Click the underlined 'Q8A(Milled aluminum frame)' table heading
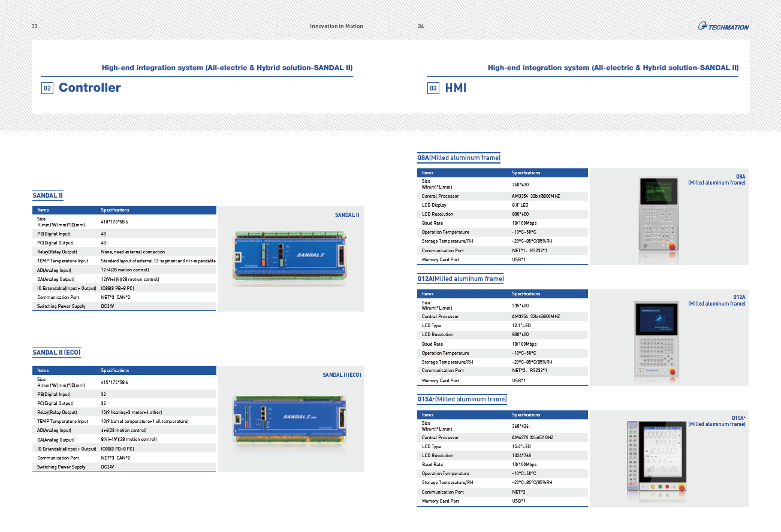The width and height of the screenshot is (781, 532). pyautogui.click(x=459, y=158)
